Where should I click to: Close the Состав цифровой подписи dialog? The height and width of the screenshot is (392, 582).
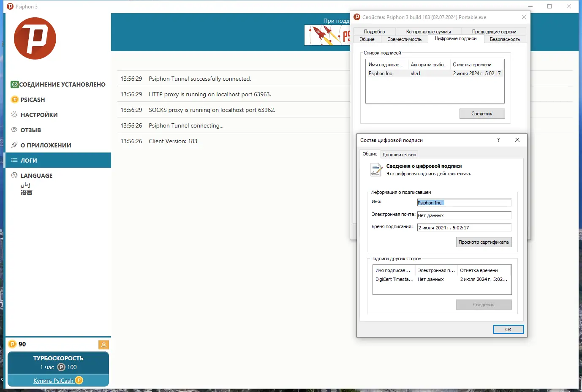[517, 140]
